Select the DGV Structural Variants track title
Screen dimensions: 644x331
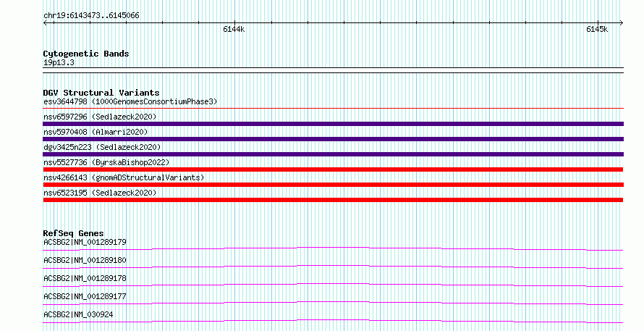[101, 93]
